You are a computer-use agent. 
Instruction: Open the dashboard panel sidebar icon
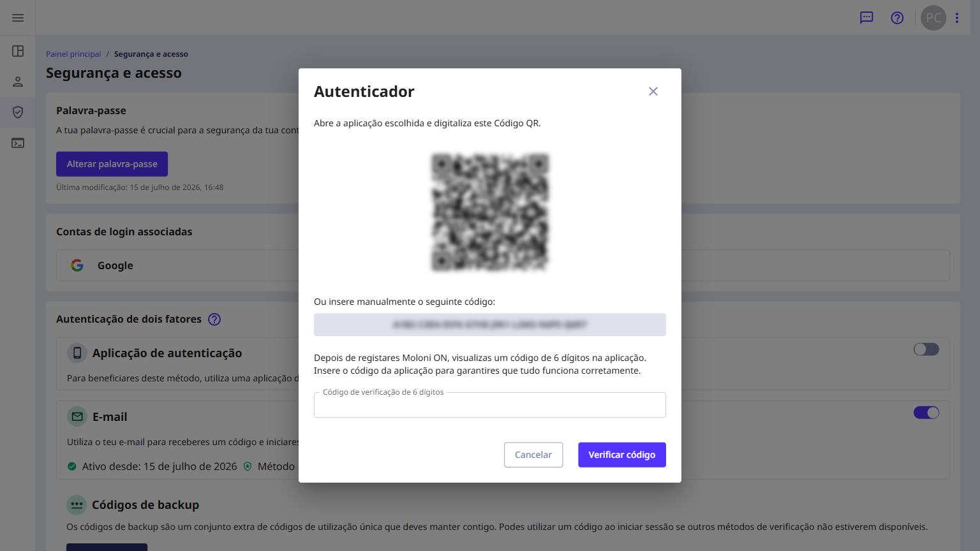18,51
